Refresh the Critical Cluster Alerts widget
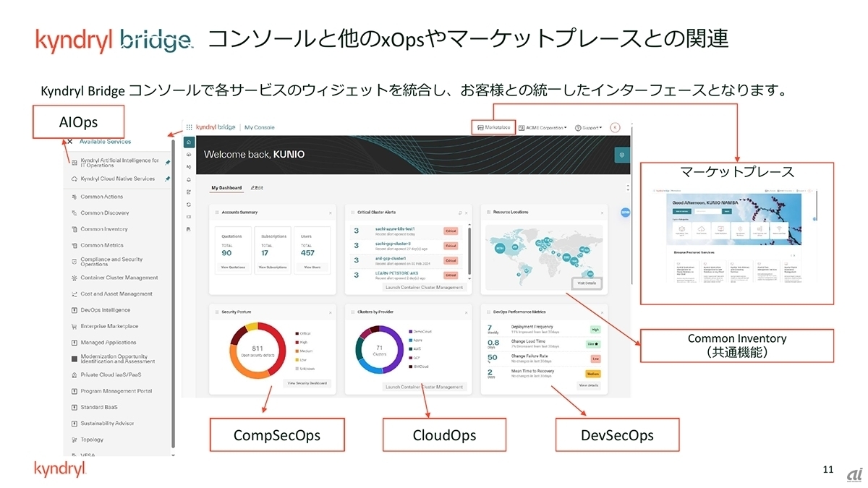The width and height of the screenshot is (868, 488). 459,213
